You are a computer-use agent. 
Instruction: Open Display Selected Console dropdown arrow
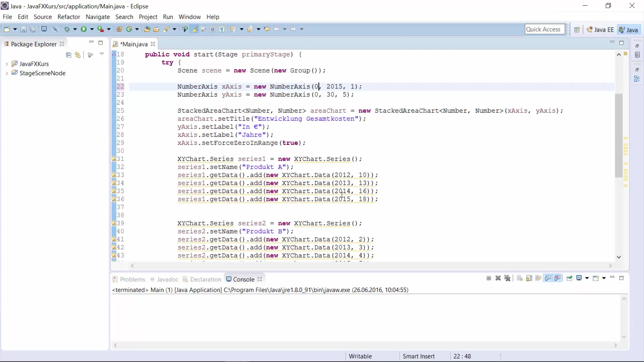pos(587,278)
